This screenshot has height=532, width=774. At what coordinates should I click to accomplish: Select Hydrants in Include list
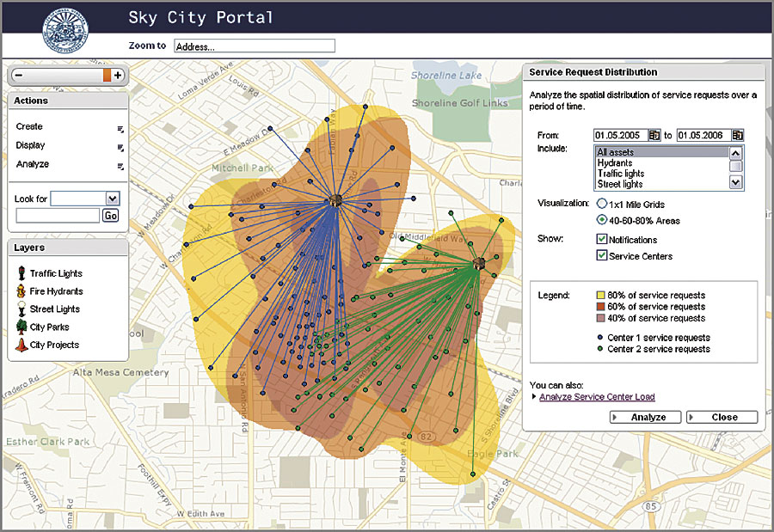click(662, 162)
